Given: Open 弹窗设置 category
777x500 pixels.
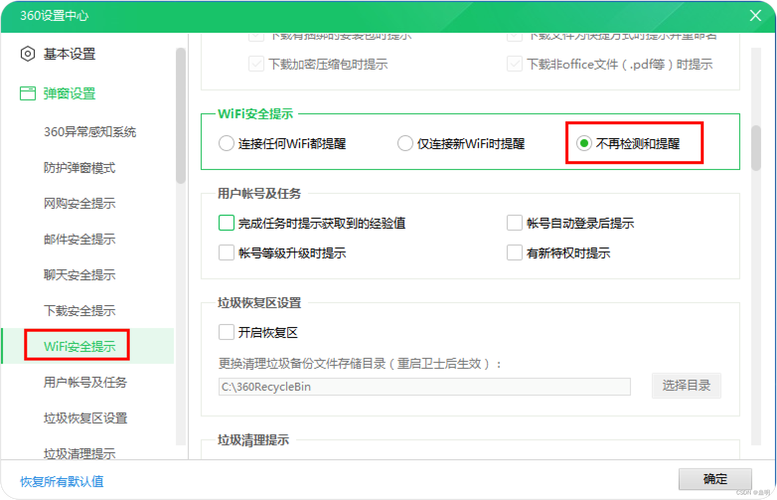Looking at the screenshot, I should (x=69, y=94).
